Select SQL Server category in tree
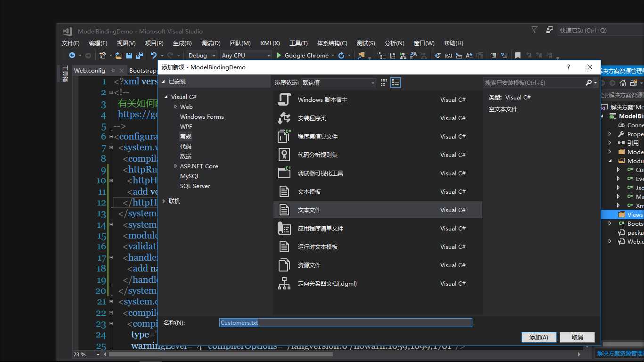The width and height of the screenshot is (644, 362). [x=195, y=186]
